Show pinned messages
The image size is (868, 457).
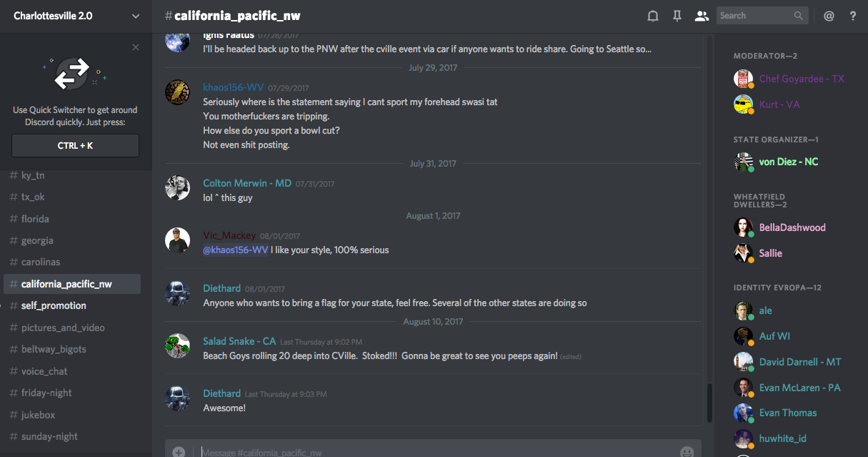click(x=677, y=16)
